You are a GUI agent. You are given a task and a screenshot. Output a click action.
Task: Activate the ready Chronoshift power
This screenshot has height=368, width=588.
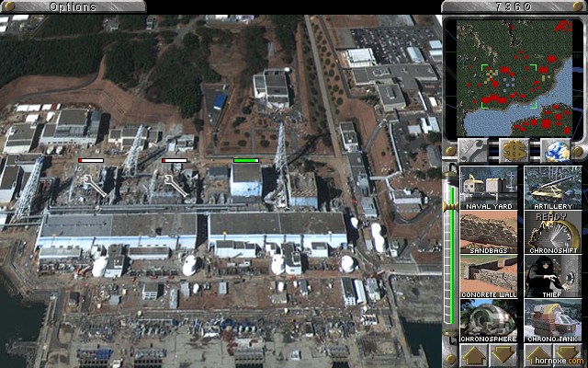pos(553,233)
